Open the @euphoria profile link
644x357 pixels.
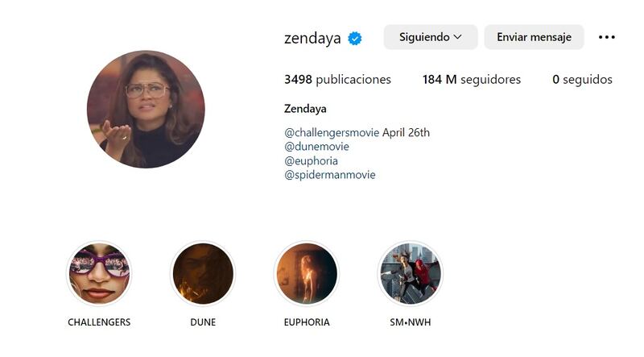[x=311, y=161]
